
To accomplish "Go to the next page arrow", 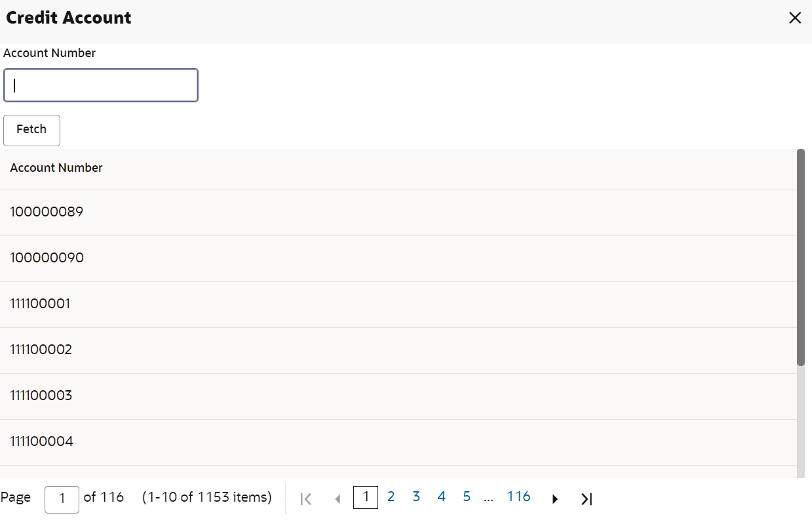I will (555, 499).
